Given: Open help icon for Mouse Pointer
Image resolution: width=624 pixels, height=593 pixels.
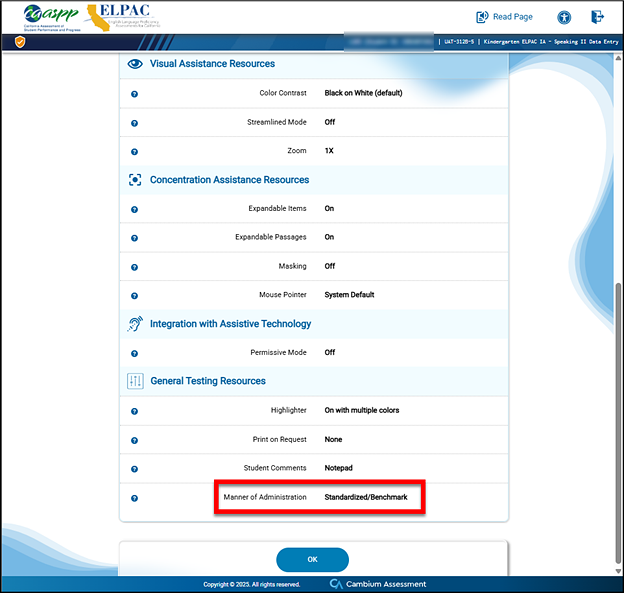Looking at the screenshot, I should (135, 296).
